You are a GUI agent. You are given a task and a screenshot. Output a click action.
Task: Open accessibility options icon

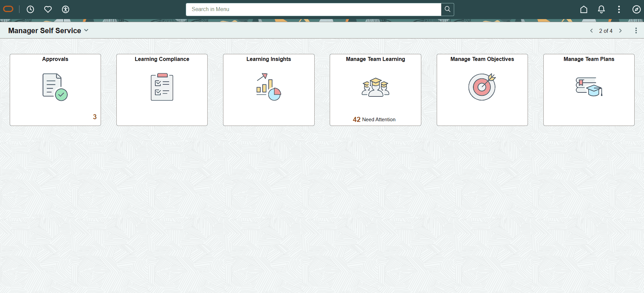(x=66, y=9)
